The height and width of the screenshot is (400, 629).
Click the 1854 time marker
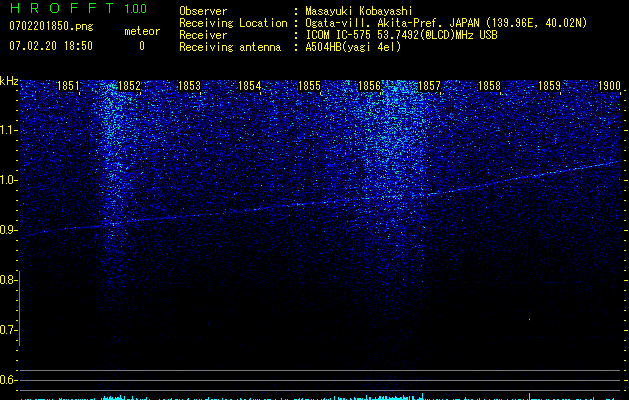(250, 86)
